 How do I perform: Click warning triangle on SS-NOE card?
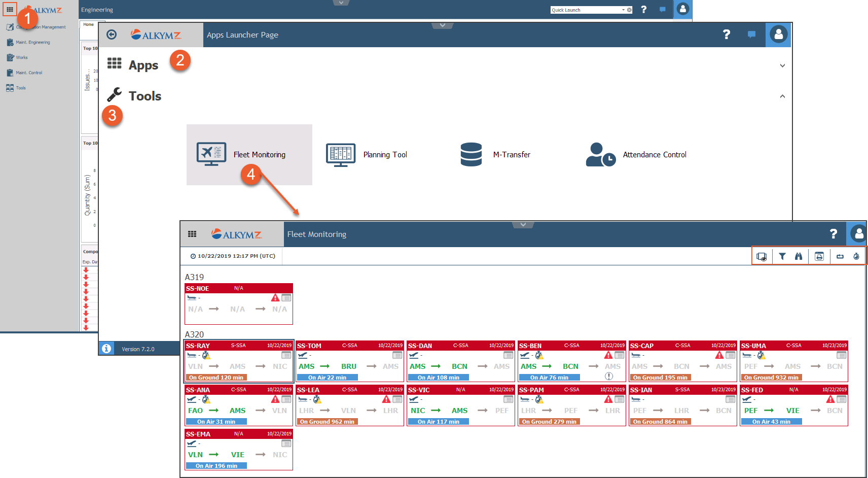coord(275,298)
